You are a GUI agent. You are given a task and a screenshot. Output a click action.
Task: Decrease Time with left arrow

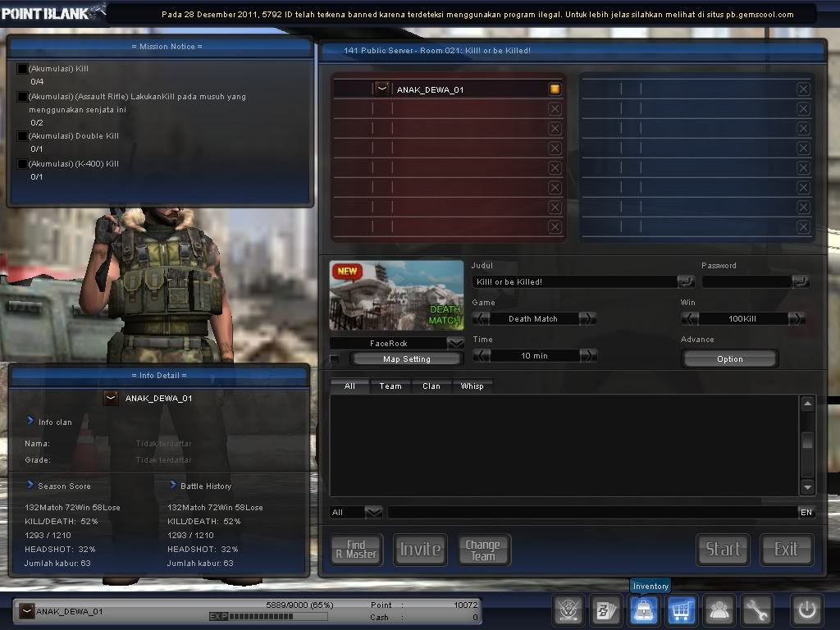point(481,356)
